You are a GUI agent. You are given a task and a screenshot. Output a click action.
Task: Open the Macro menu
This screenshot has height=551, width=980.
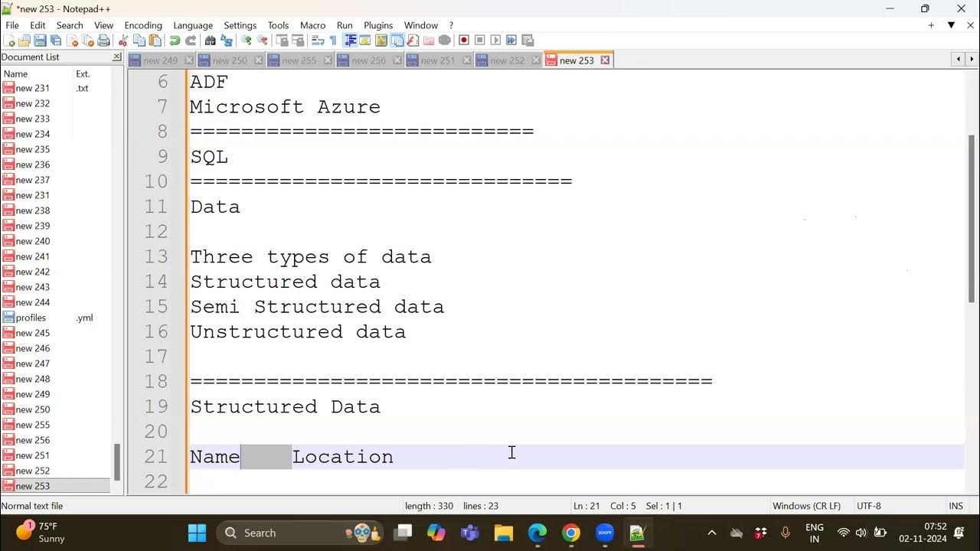312,25
